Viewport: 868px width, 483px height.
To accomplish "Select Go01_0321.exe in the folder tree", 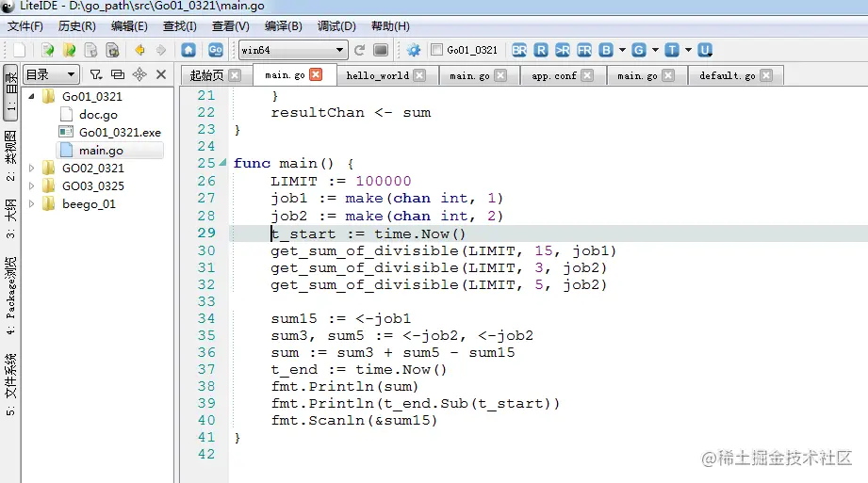I will (x=120, y=132).
